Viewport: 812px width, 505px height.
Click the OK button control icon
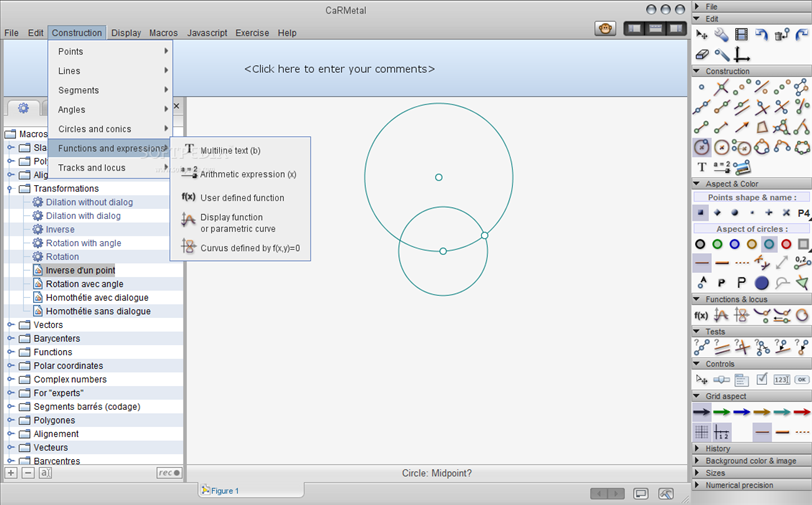(x=802, y=380)
